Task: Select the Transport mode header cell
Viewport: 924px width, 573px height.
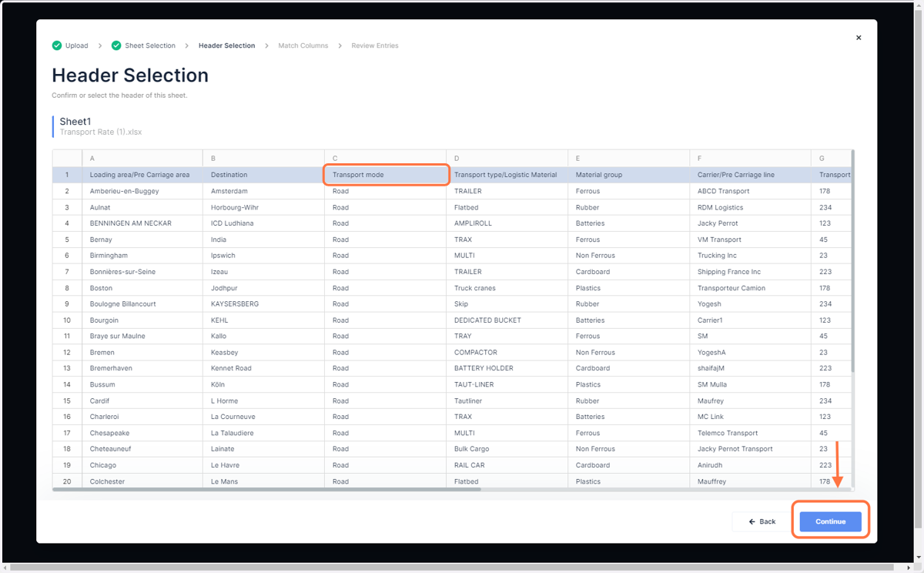Action: point(385,175)
